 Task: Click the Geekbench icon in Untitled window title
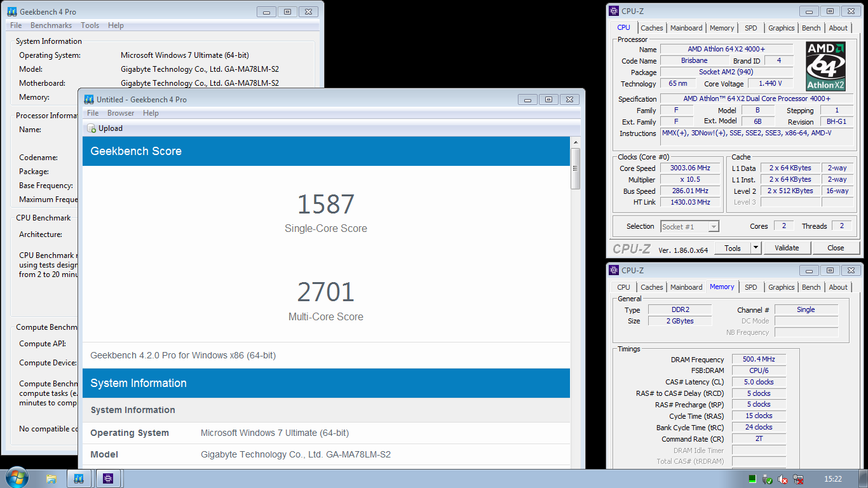(89, 99)
